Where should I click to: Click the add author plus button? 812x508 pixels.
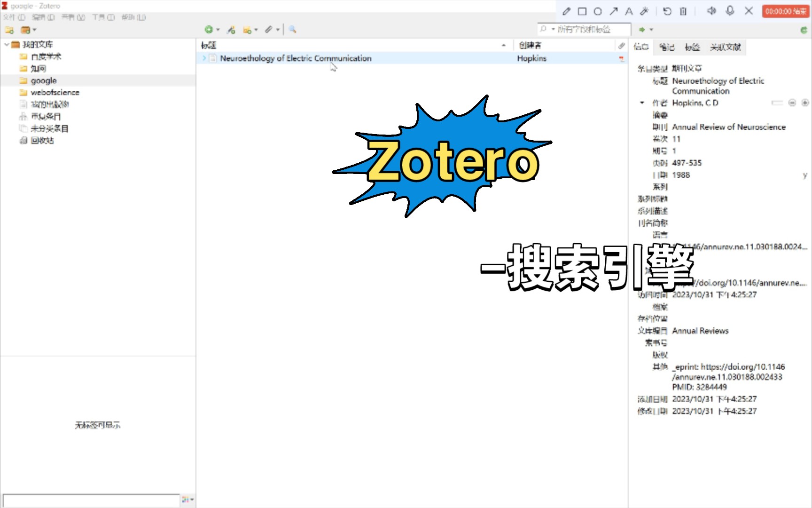(805, 103)
